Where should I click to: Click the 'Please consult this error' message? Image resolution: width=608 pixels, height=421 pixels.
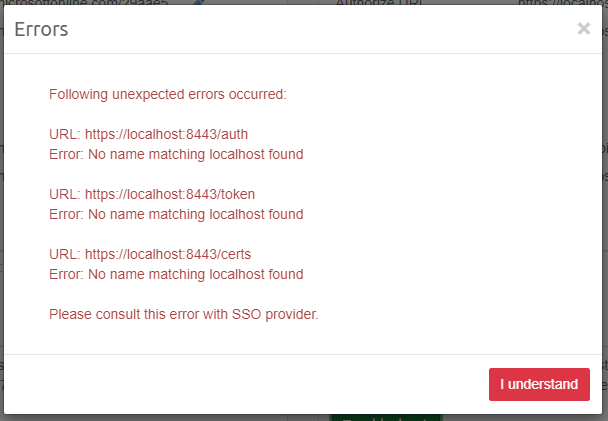(183, 314)
